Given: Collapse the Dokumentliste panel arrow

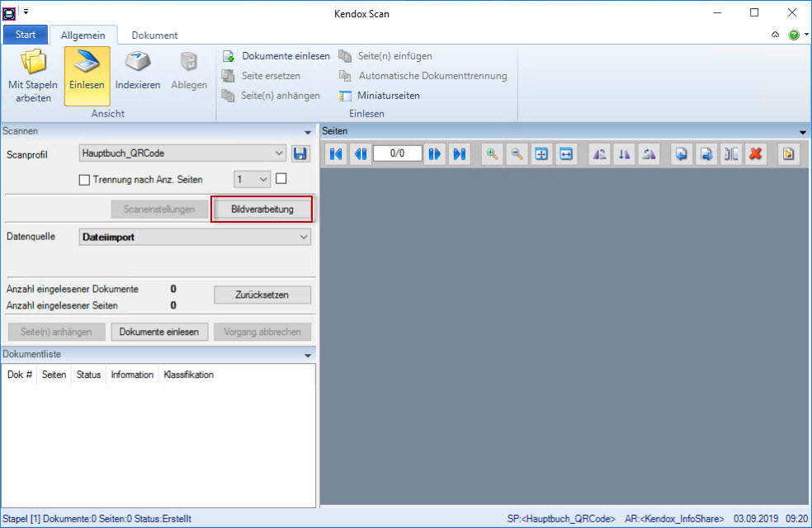Looking at the screenshot, I should coord(309,355).
